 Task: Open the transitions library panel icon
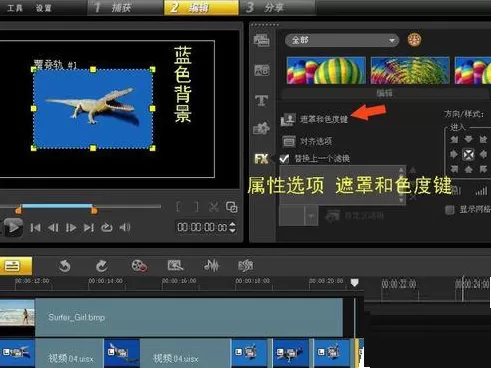[262, 70]
